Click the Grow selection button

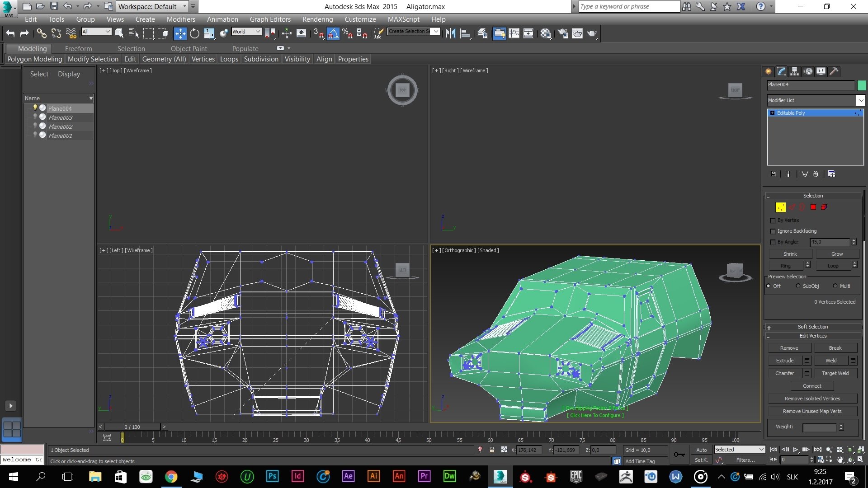click(x=836, y=253)
